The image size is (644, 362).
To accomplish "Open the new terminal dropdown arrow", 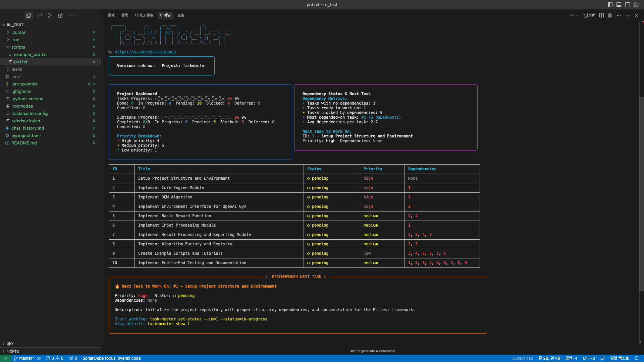I will pyautogui.click(x=577, y=15).
